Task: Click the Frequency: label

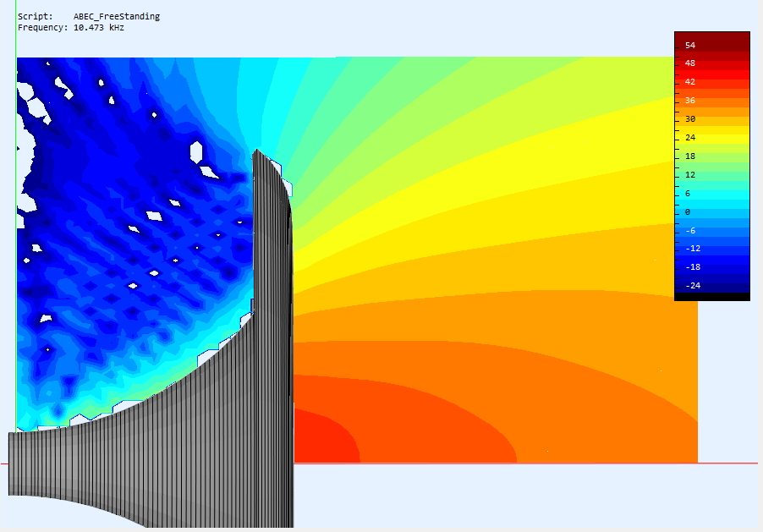Action: pos(43,28)
